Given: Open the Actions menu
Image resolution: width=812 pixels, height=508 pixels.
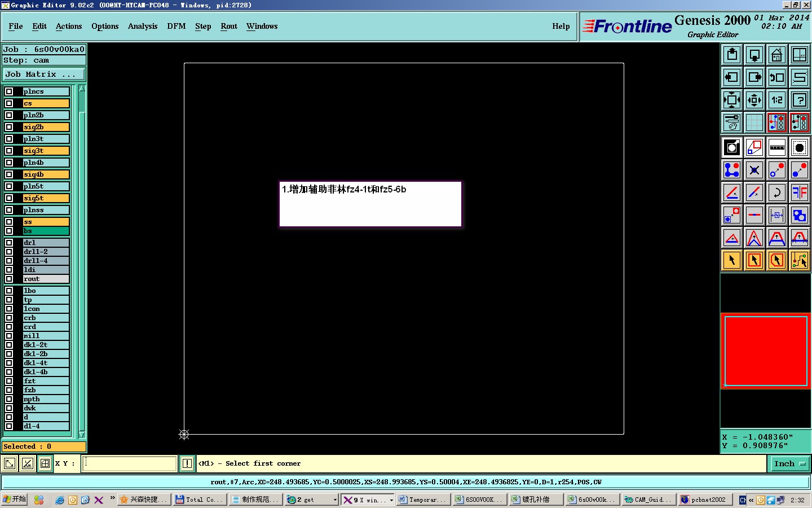Looking at the screenshot, I should click(x=69, y=26).
